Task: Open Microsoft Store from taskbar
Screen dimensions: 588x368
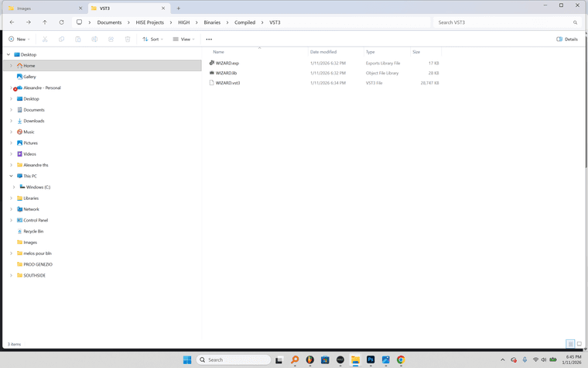Action: (x=325, y=359)
